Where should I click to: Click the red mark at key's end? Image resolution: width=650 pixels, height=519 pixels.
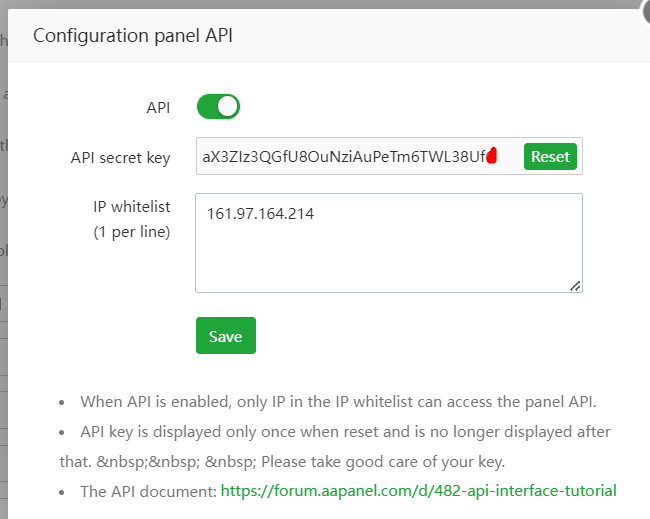click(x=491, y=157)
